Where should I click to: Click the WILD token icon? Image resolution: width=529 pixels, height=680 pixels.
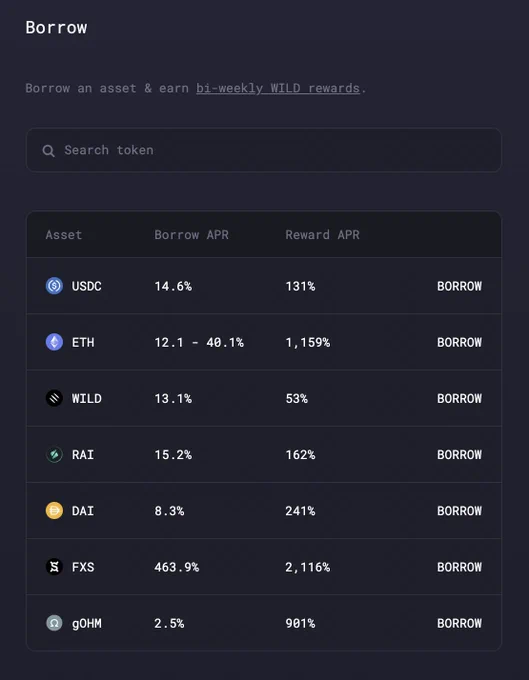54,398
